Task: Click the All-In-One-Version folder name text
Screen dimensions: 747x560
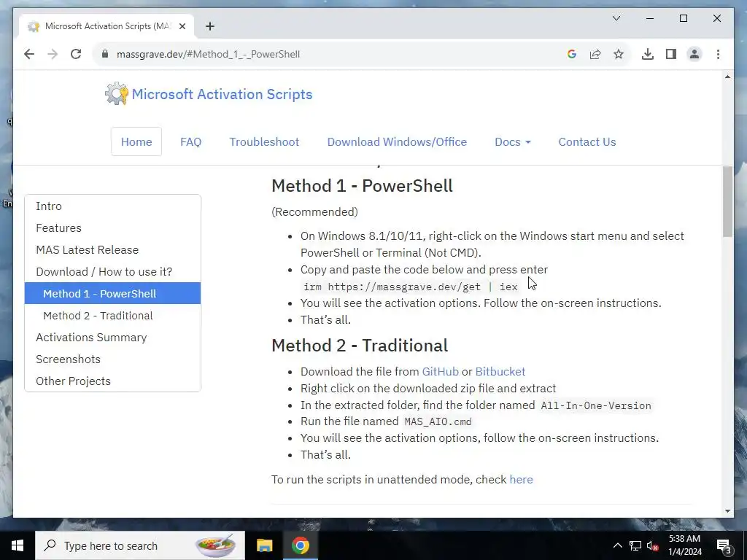Action: (x=596, y=405)
